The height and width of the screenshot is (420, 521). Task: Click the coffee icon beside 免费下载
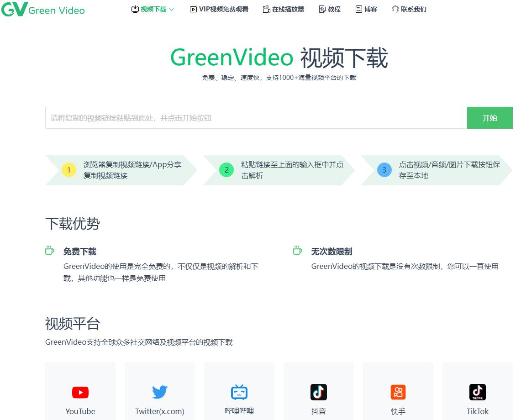pyautogui.click(x=49, y=250)
